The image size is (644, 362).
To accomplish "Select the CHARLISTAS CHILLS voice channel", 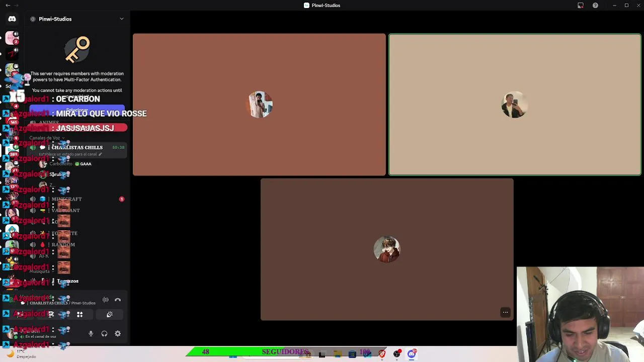I will point(76,147).
